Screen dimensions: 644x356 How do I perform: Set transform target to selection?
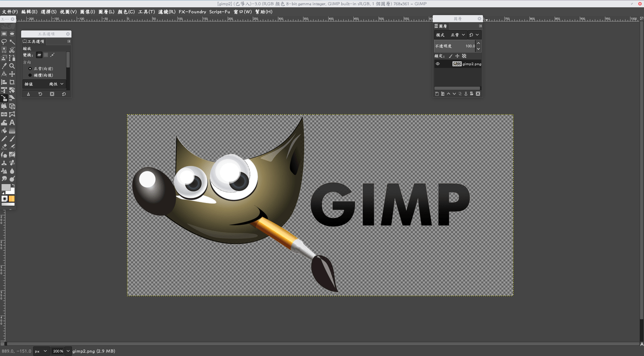tap(46, 55)
